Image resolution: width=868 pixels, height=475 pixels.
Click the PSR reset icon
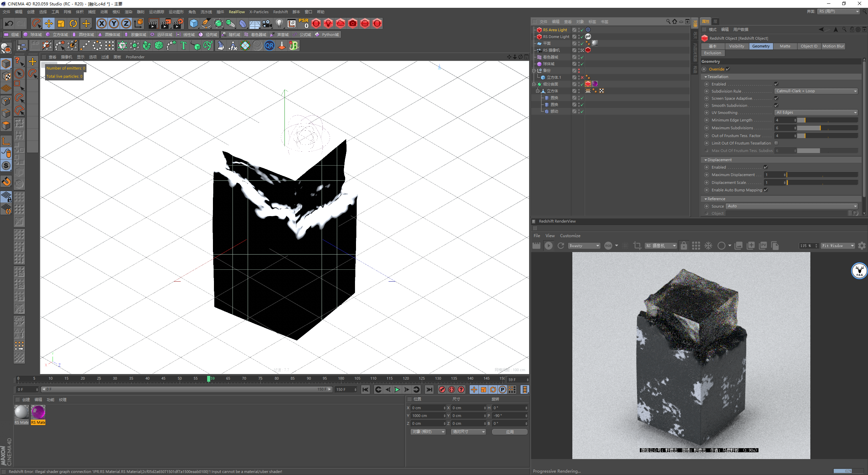[x=303, y=23]
